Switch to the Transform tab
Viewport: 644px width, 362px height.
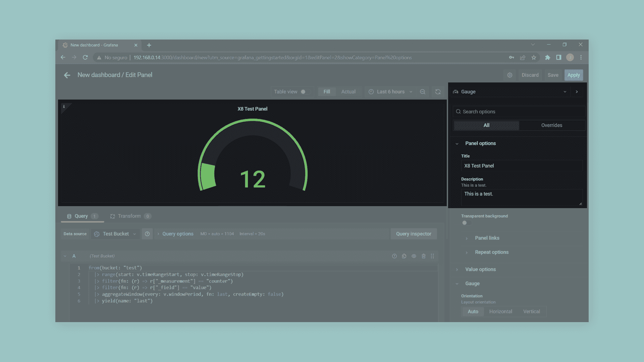coord(129,216)
